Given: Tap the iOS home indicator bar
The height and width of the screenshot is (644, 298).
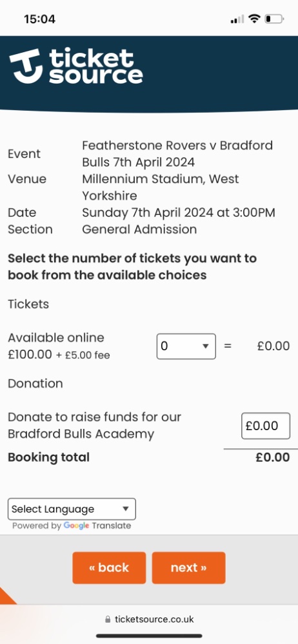Looking at the screenshot, I should click(x=149, y=636).
